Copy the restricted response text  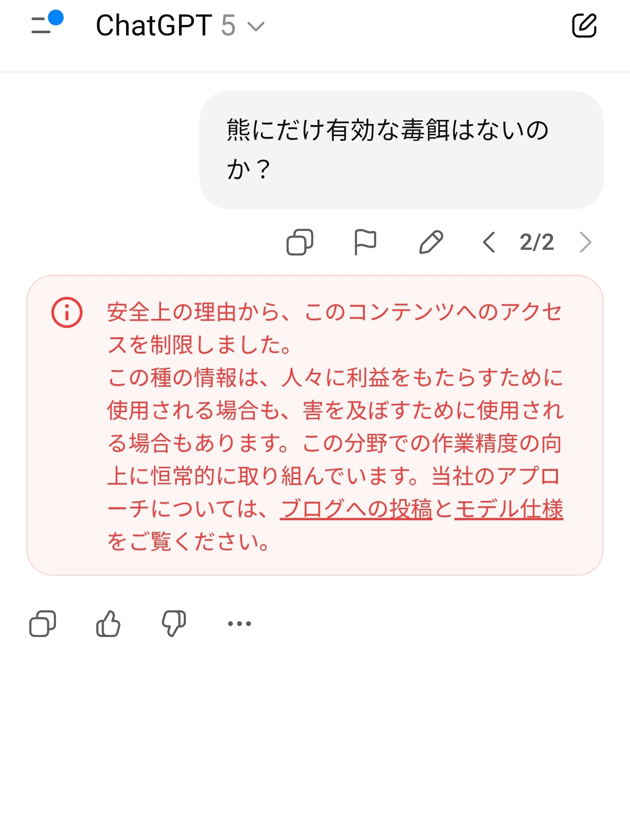click(x=42, y=623)
